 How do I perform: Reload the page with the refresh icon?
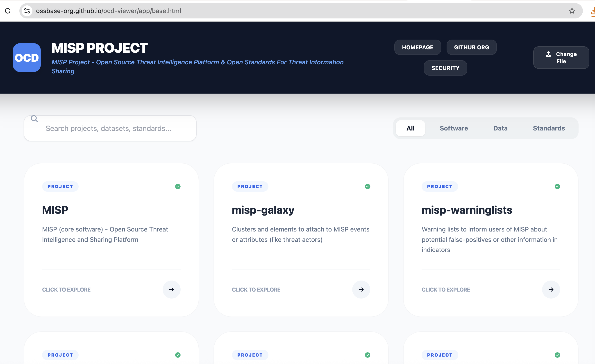(x=8, y=11)
